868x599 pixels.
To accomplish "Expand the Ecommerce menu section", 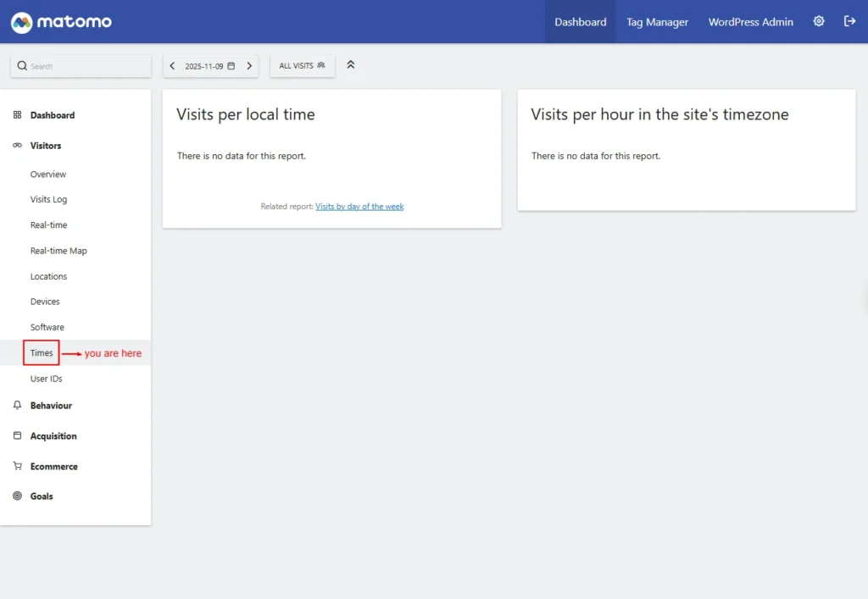I will pyautogui.click(x=53, y=467).
